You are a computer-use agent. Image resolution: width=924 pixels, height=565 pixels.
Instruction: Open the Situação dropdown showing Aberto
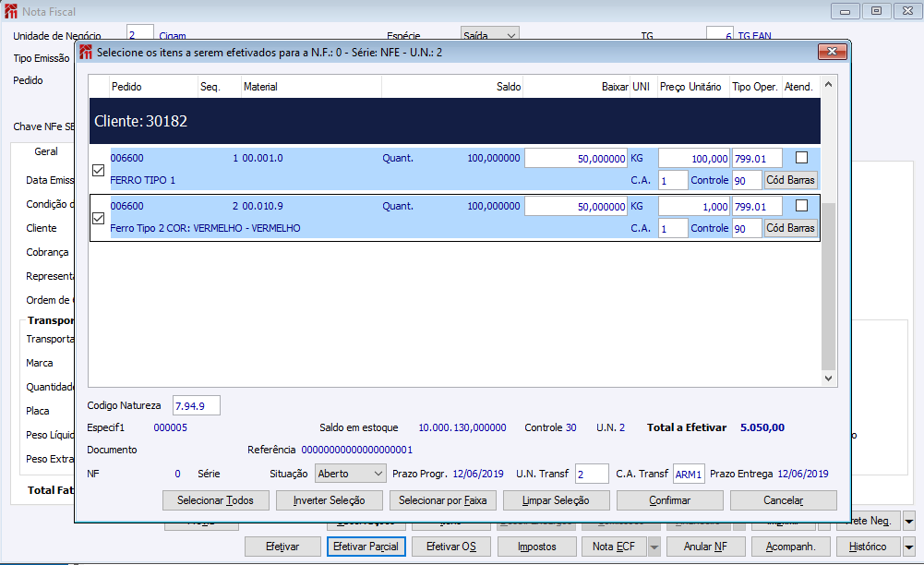351,474
